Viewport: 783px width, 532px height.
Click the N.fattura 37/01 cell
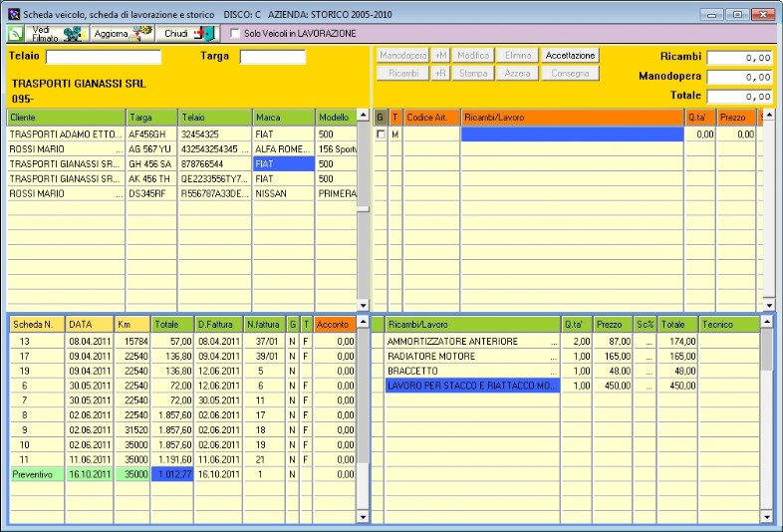click(x=264, y=341)
